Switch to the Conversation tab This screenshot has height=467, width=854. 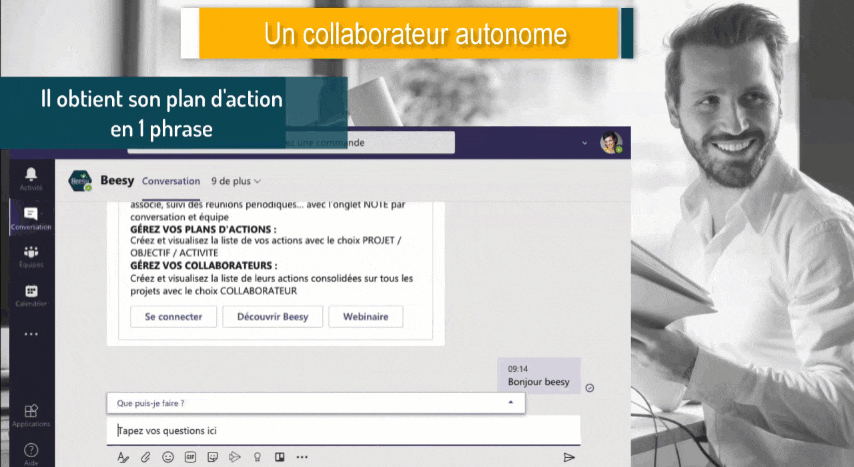coord(171,181)
